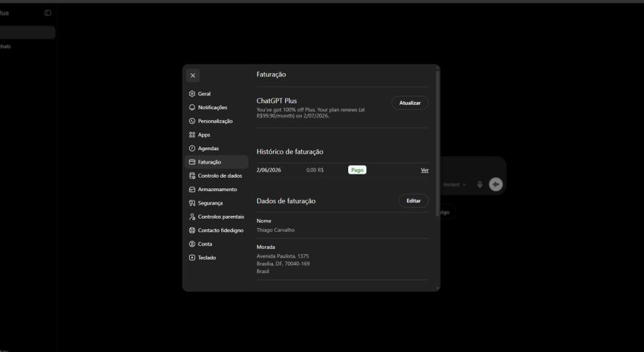The image size is (644, 352).
Task: Go to the Agendas tab
Action: 217,148
